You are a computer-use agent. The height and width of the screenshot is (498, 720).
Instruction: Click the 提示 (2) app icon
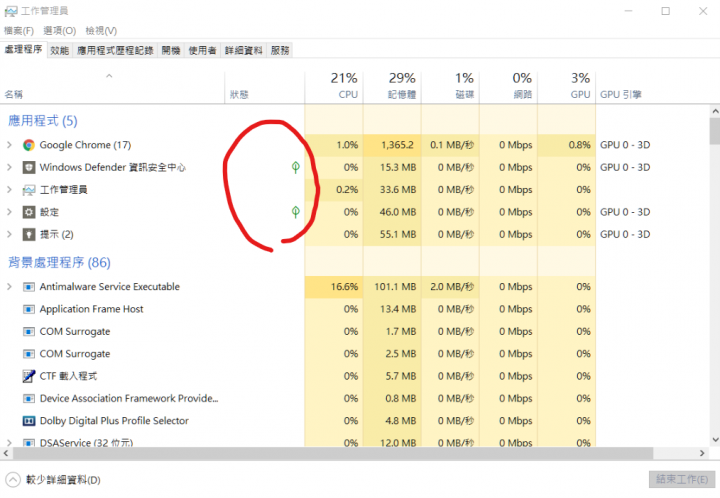click(29, 235)
